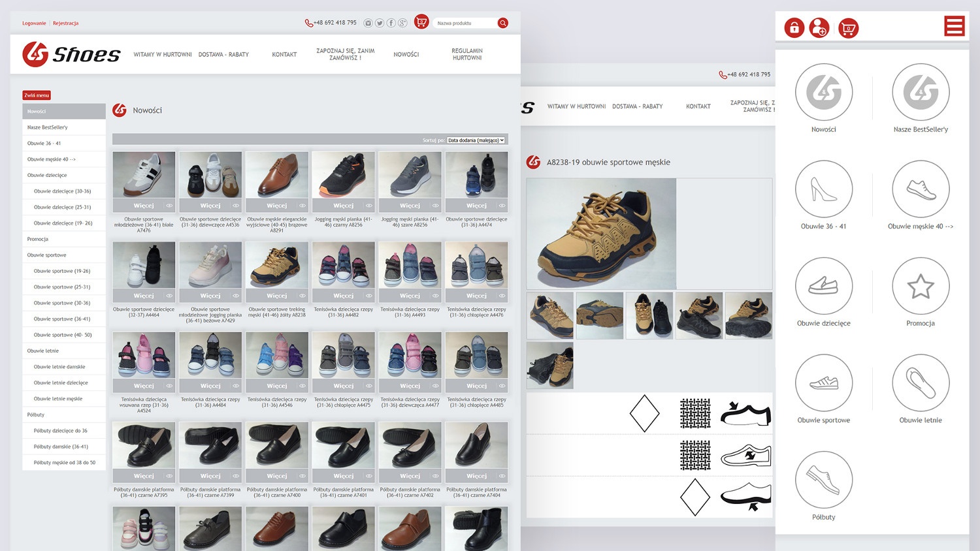Expand Obuwie sportowe category in sidebar
Viewport: 980px width, 551px height.
coord(46,255)
